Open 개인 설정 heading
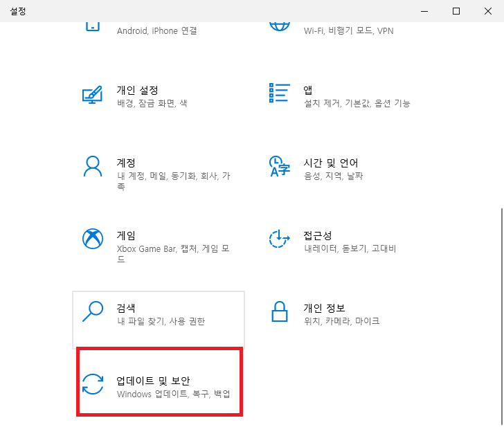The width and height of the screenshot is (504, 436). pyautogui.click(x=137, y=90)
